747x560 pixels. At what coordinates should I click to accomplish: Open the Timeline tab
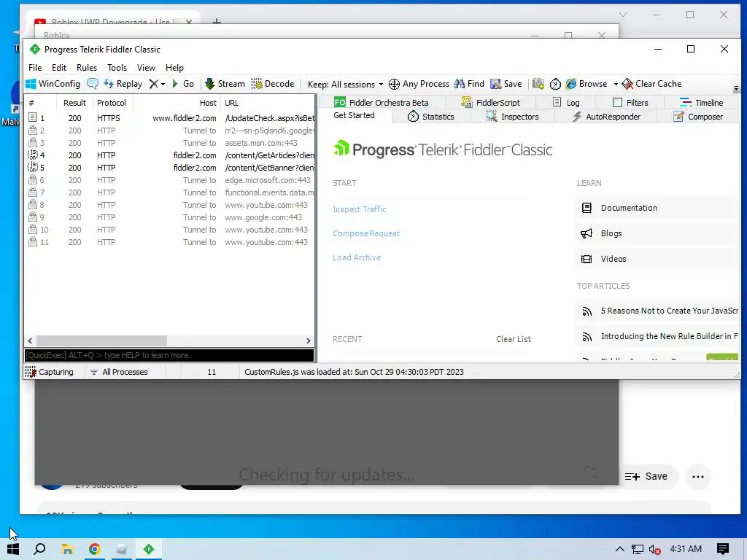click(x=701, y=102)
